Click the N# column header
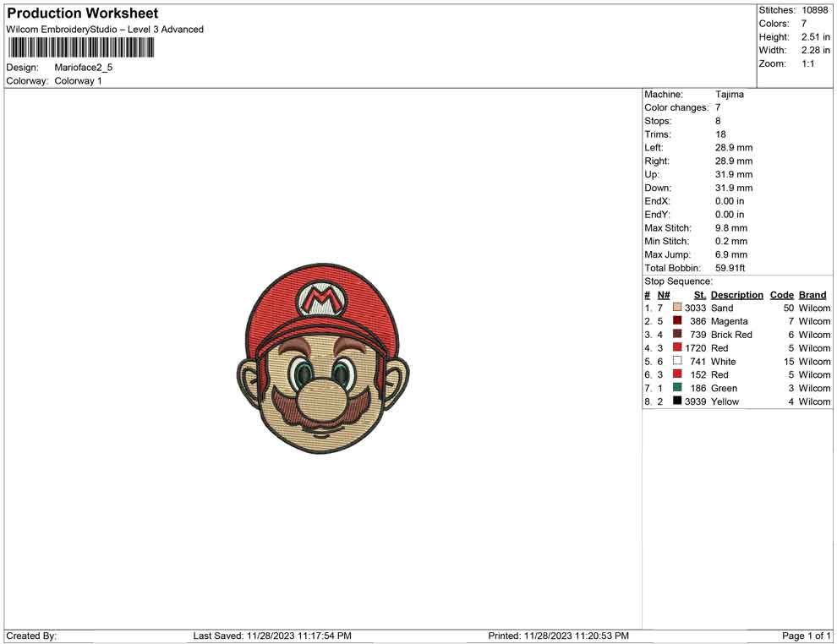 coord(664,295)
